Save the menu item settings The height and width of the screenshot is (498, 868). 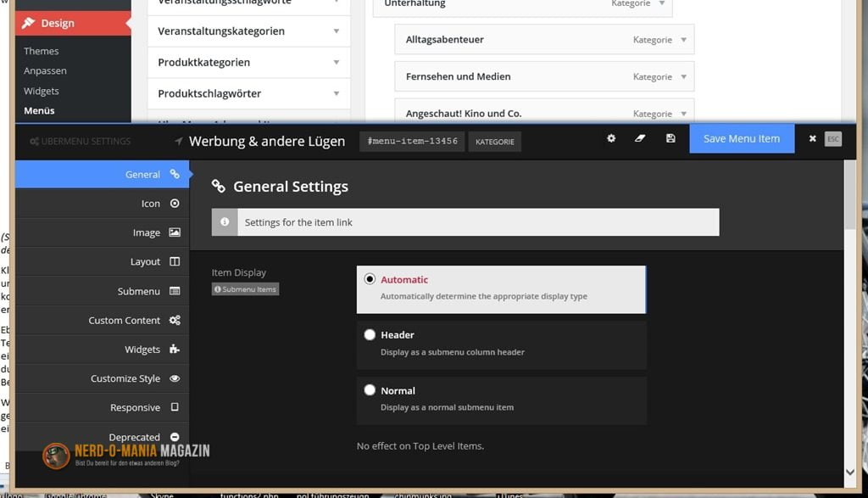[x=742, y=138]
